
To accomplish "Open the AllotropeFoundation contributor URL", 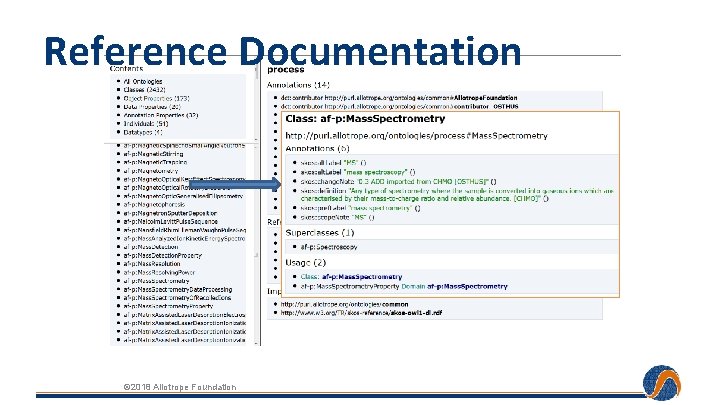I will point(421,98).
